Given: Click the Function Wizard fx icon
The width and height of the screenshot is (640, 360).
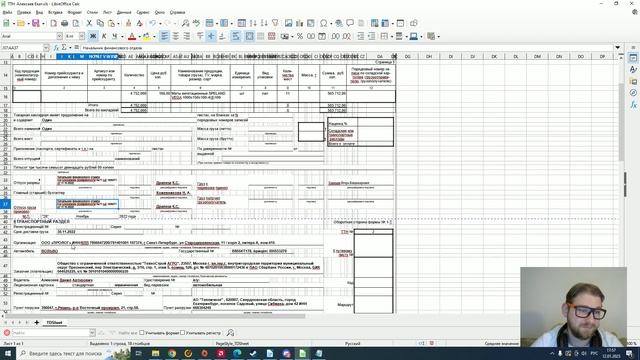Looking at the screenshot, I should coord(56,48).
